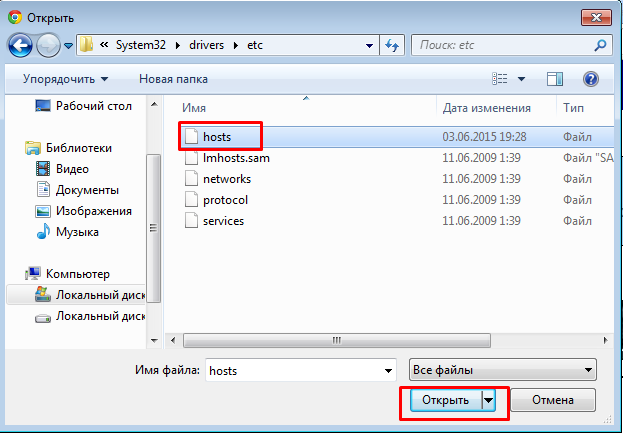
Task: Select the protocol file
Action: pyautogui.click(x=225, y=200)
